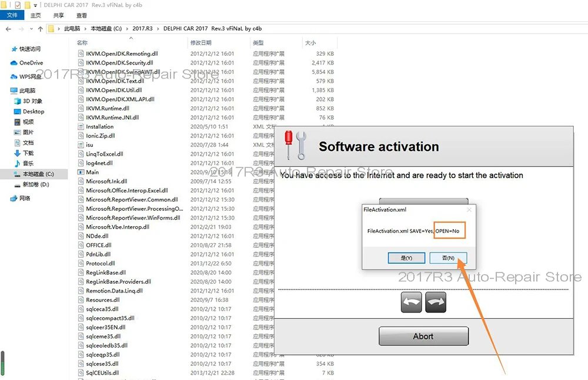Click the 下载 download arrow icon
The height and width of the screenshot is (380, 588).
17,153
